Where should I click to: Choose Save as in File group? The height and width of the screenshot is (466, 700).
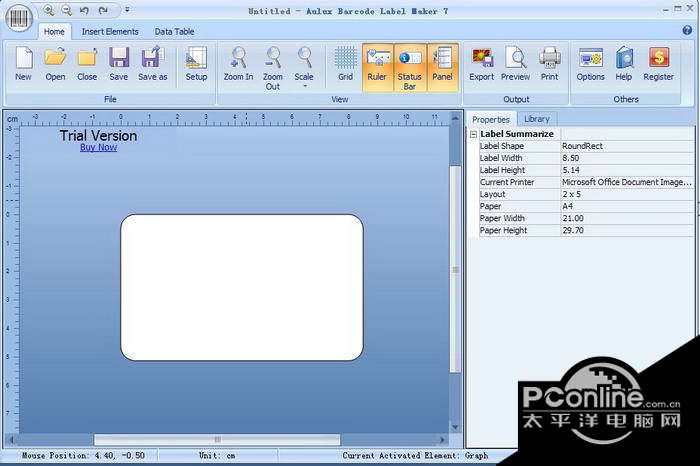pos(153,65)
